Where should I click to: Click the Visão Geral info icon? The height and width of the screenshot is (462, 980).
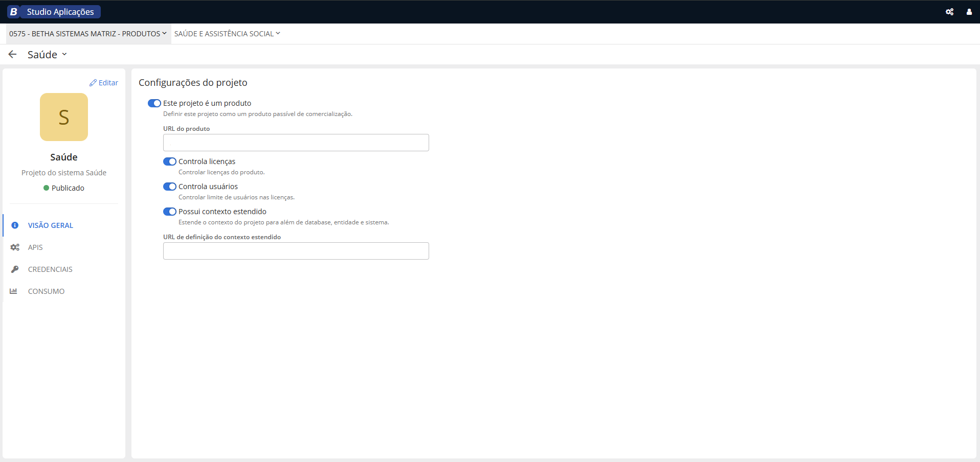click(15, 225)
